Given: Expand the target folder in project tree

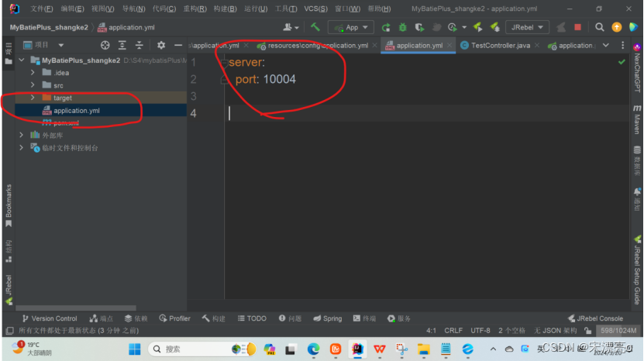Looking at the screenshot, I should point(33,98).
